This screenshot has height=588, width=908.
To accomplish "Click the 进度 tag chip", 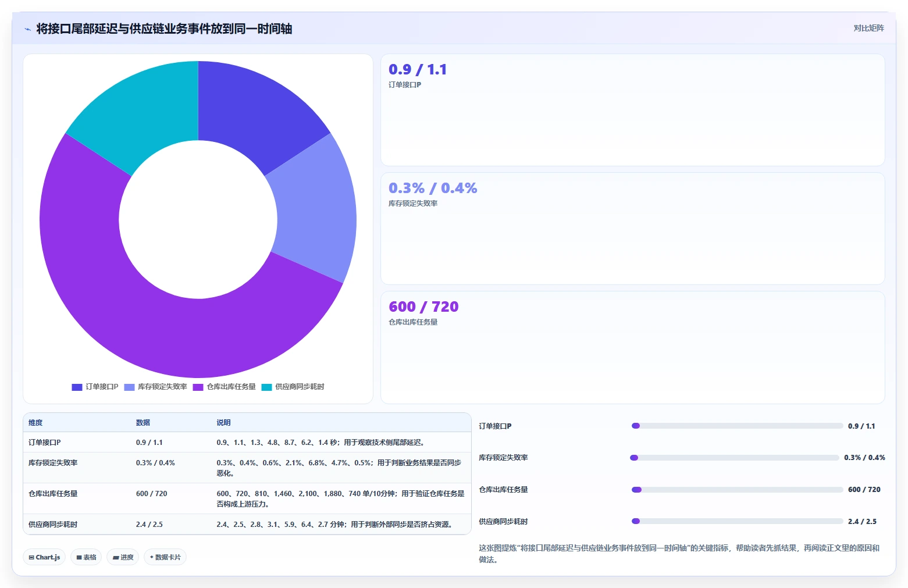I will point(123,557).
